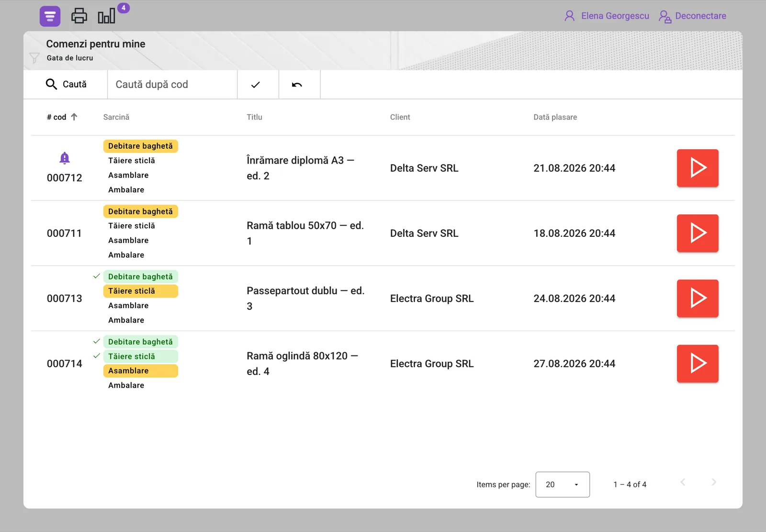Click green check beside Debitare baghetă in 000713

[x=97, y=276]
